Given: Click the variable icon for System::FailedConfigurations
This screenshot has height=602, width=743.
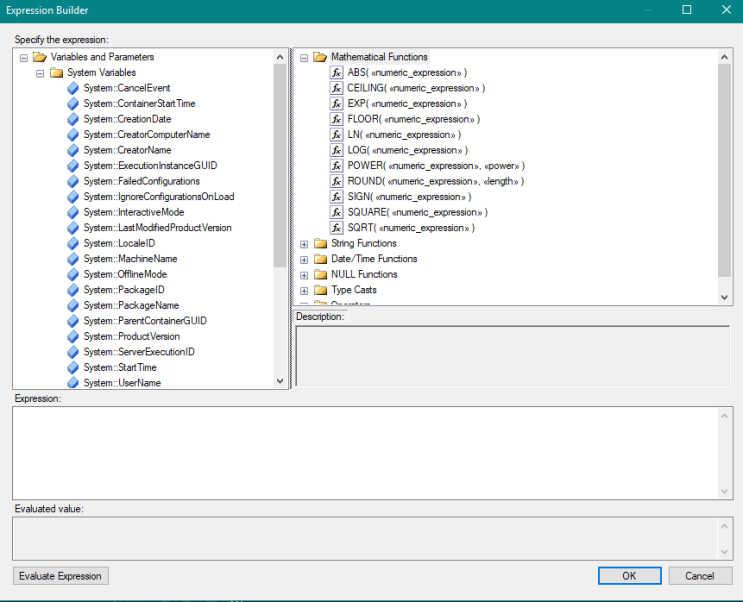Looking at the screenshot, I should [73, 181].
